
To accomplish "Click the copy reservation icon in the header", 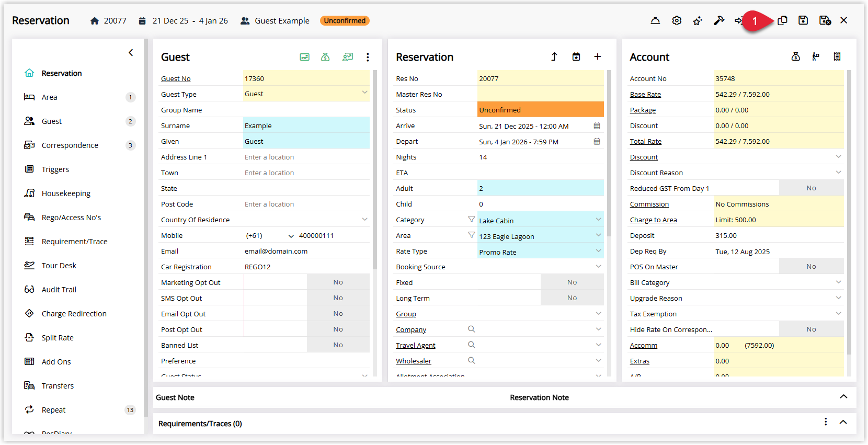I will tap(782, 20).
